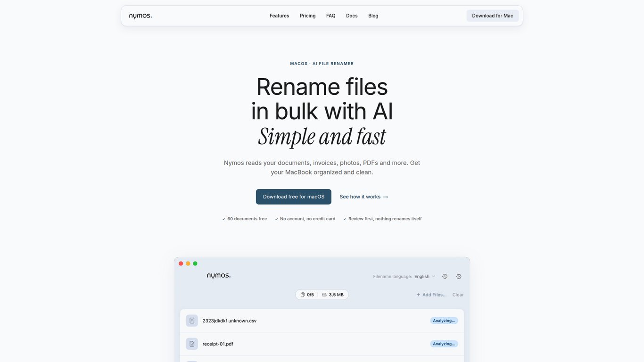Expand the Filename language English dropdown
Image resolution: width=644 pixels, height=362 pixels.
point(425,277)
